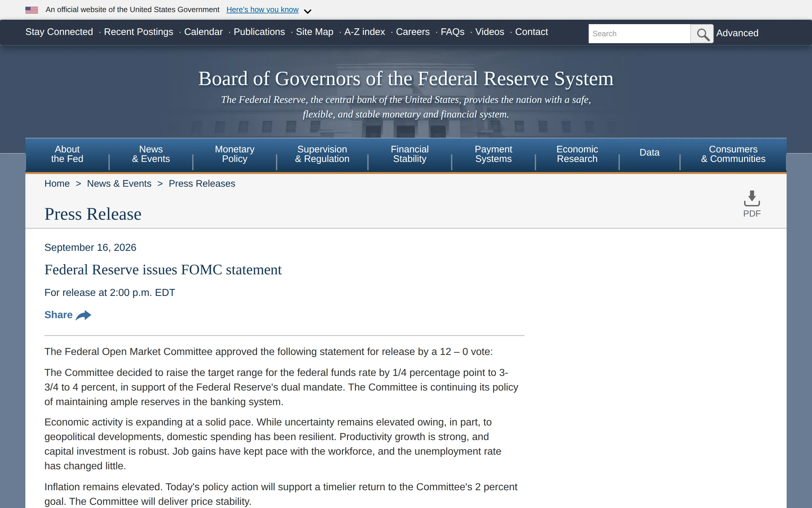Click the site title 'Board of Governors of the Federal Reserve System'
This screenshot has width=812, height=508.
coord(406,79)
